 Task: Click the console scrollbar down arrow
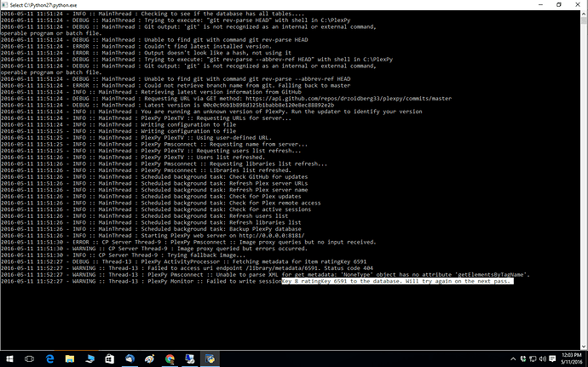584,347
